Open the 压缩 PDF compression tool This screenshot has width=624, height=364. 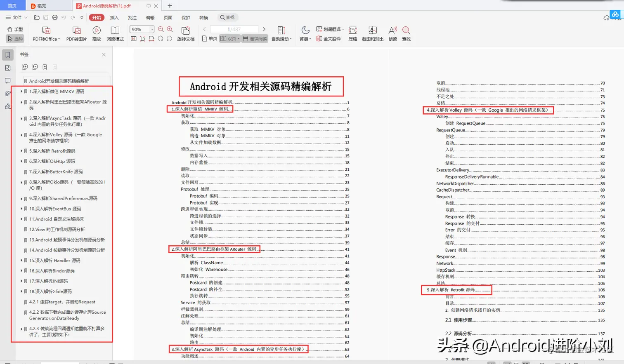(353, 33)
